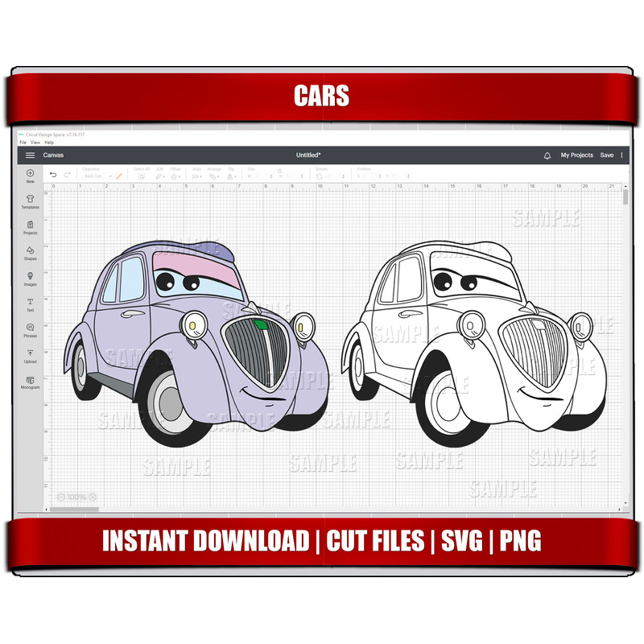
Task: Open My Projects
Action: 576,155
